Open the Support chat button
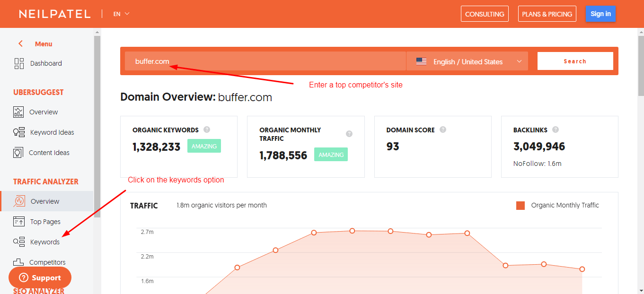Image resolution: width=644 pixels, height=294 pixels. tap(40, 277)
